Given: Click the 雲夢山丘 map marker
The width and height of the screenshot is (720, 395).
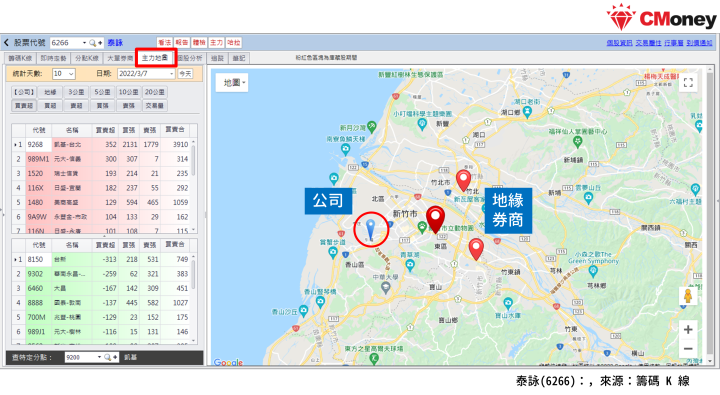Looking at the screenshot, I should (589, 198).
